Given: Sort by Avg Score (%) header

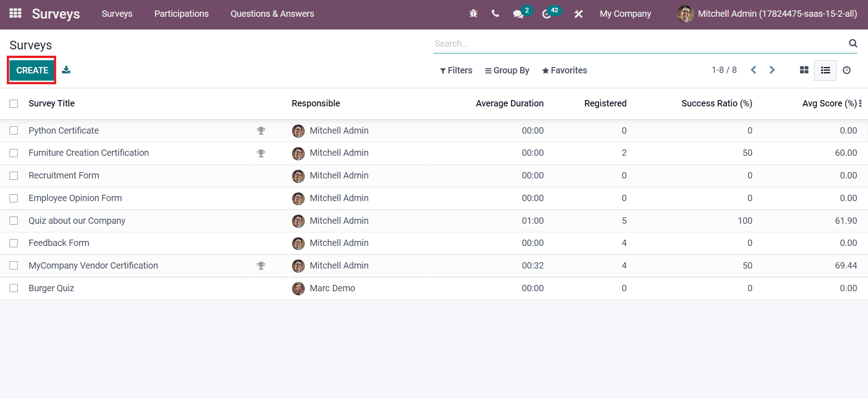Looking at the screenshot, I should pyautogui.click(x=830, y=103).
